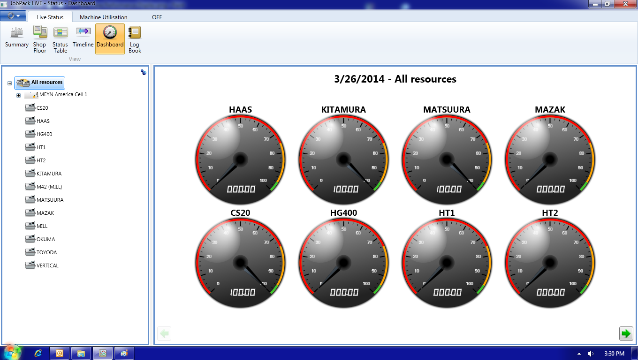
Task: Select OKUMA in the resource tree
Action: (40, 239)
